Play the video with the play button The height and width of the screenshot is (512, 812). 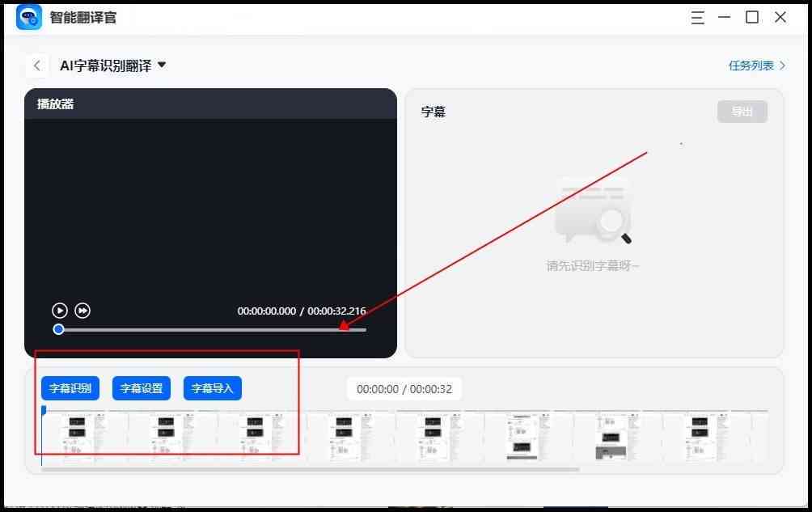click(x=60, y=311)
